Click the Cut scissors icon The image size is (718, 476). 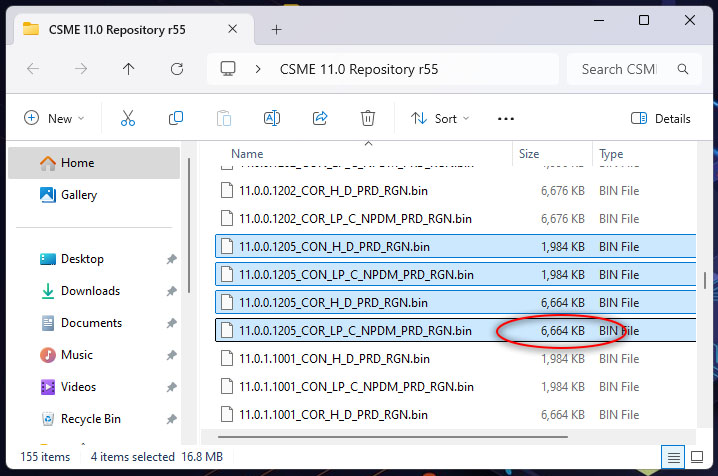tap(128, 119)
